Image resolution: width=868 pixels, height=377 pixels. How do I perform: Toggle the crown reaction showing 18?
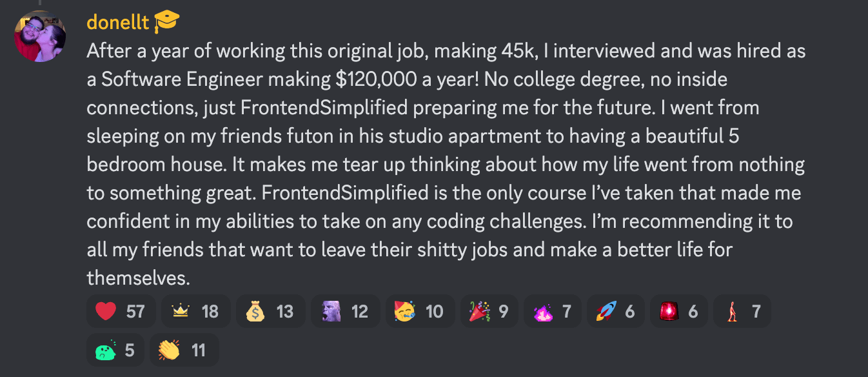coord(195,311)
